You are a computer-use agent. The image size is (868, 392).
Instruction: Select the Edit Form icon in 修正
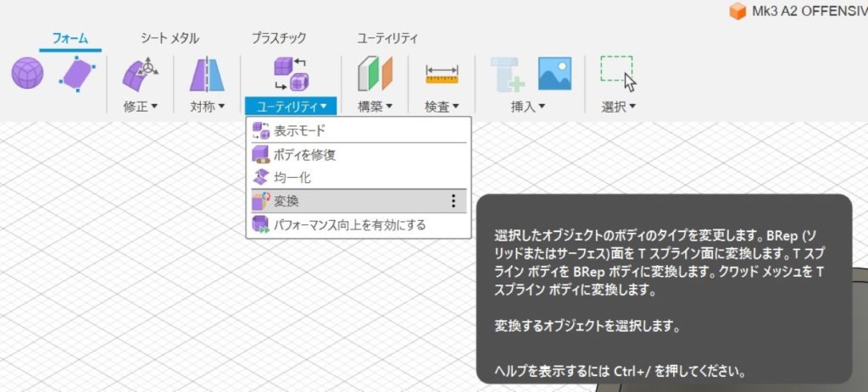pos(140,74)
